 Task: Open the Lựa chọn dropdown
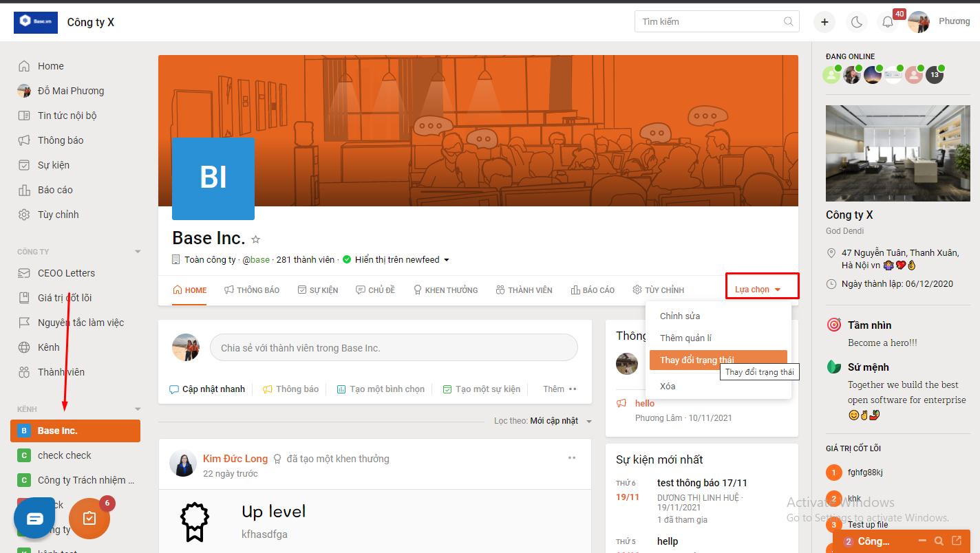click(757, 290)
